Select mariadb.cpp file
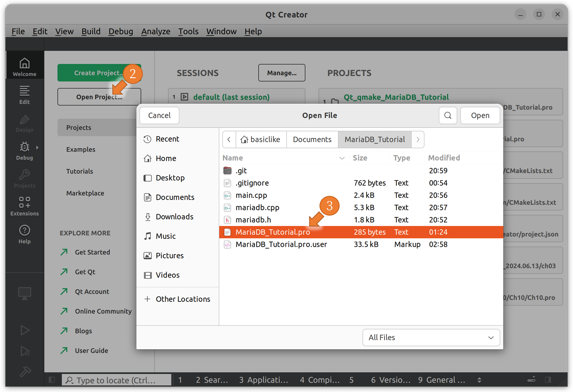Image resolution: width=573 pixels, height=392 pixels. [361, 207]
